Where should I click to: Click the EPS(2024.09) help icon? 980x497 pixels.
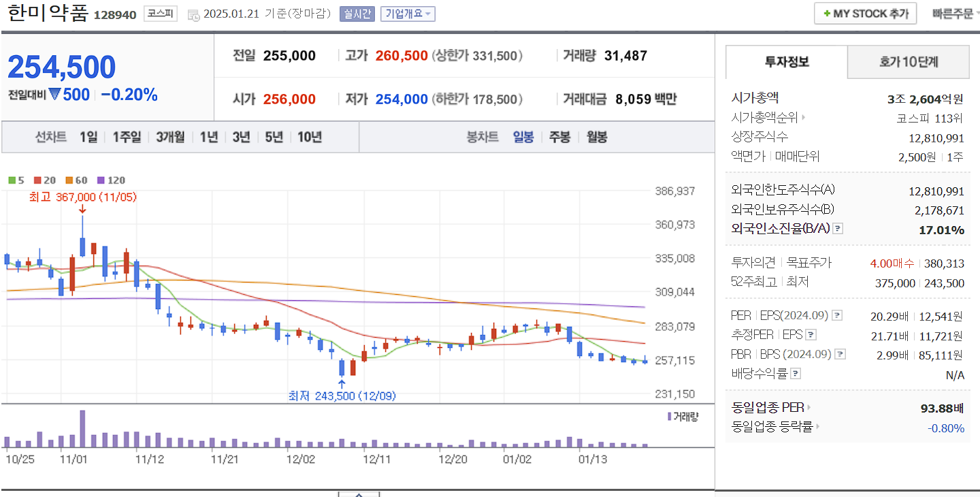pos(837,316)
